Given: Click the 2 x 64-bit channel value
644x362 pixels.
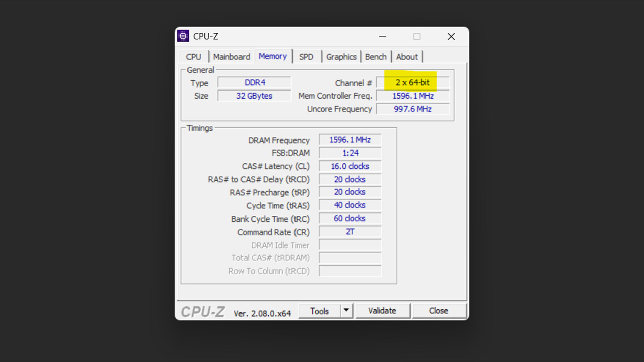Looking at the screenshot, I should click(413, 82).
